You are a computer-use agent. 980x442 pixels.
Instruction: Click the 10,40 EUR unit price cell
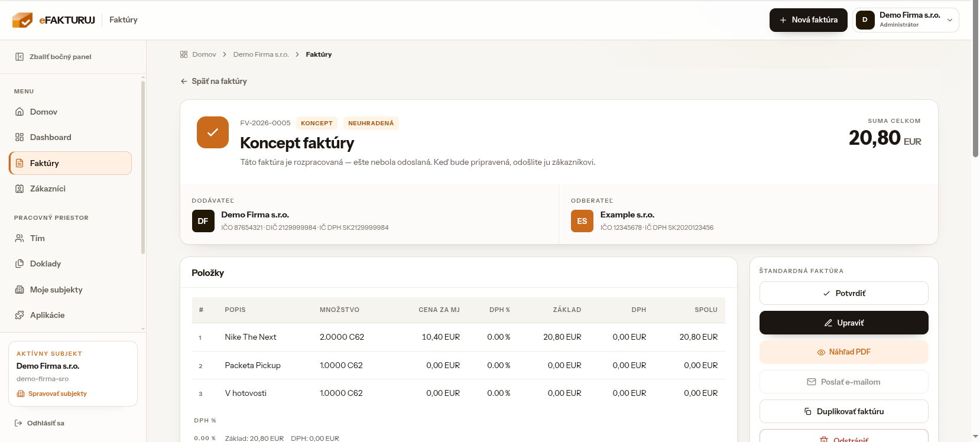click(440, 337)
